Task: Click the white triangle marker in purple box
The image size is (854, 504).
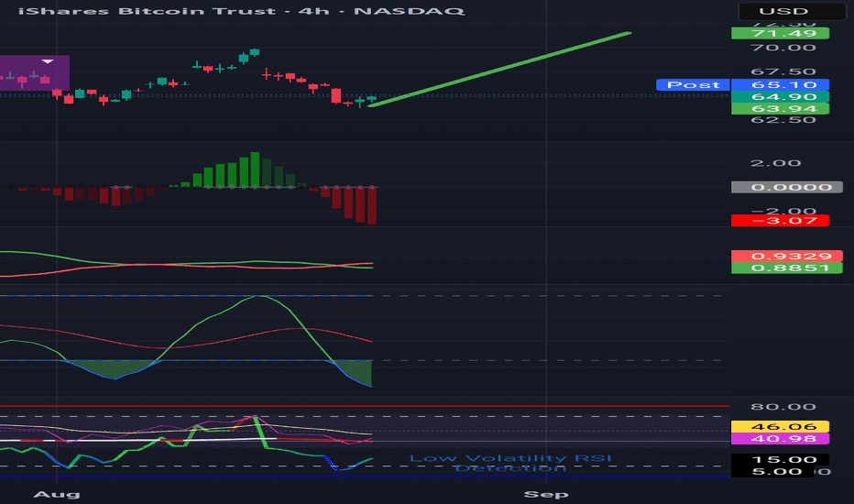Action: point(48,61)
